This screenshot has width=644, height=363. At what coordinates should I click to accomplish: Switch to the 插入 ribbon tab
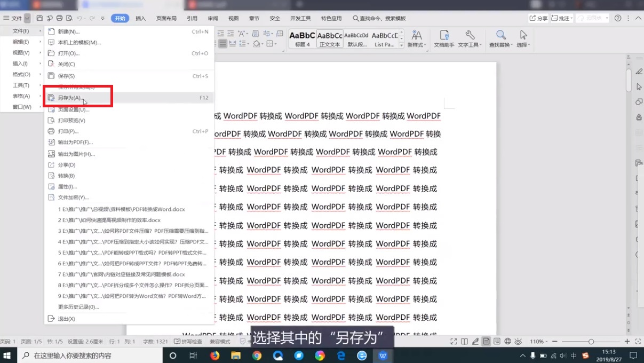141,18
